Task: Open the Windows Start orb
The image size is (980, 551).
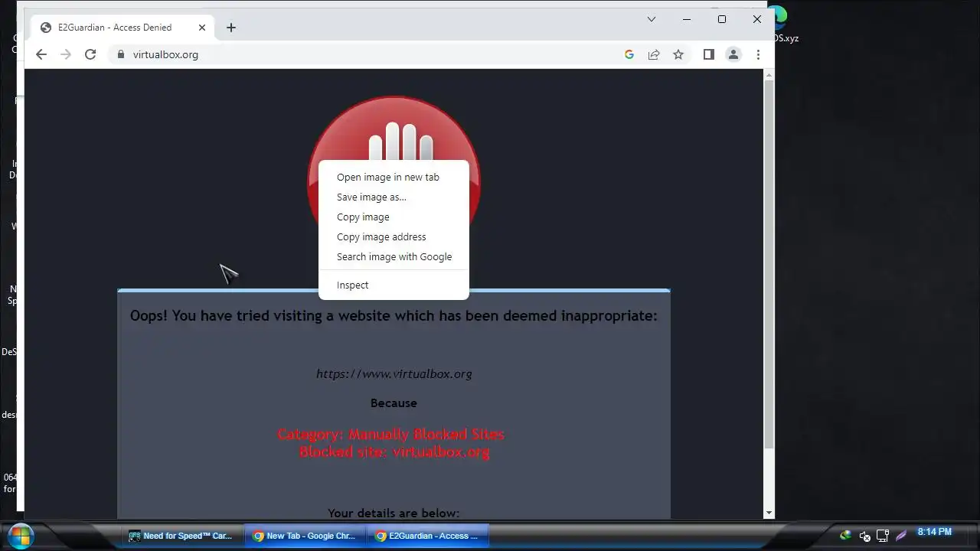Action: point(20,536)
